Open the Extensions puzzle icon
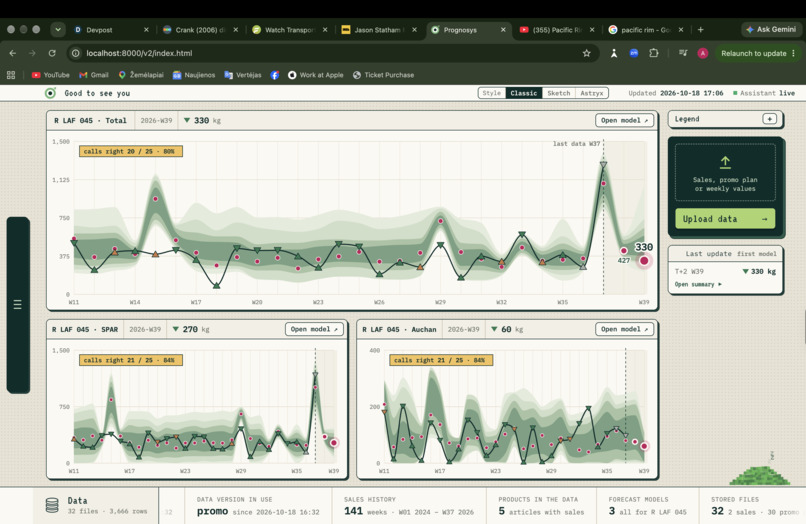Screen dimensions: 806x524 coord(653,53)
